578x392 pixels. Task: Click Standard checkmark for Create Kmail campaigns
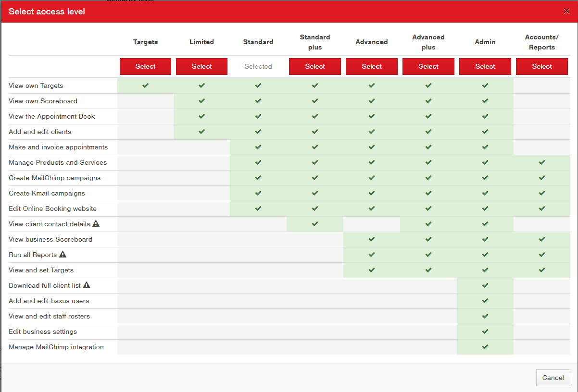(258, 193)
